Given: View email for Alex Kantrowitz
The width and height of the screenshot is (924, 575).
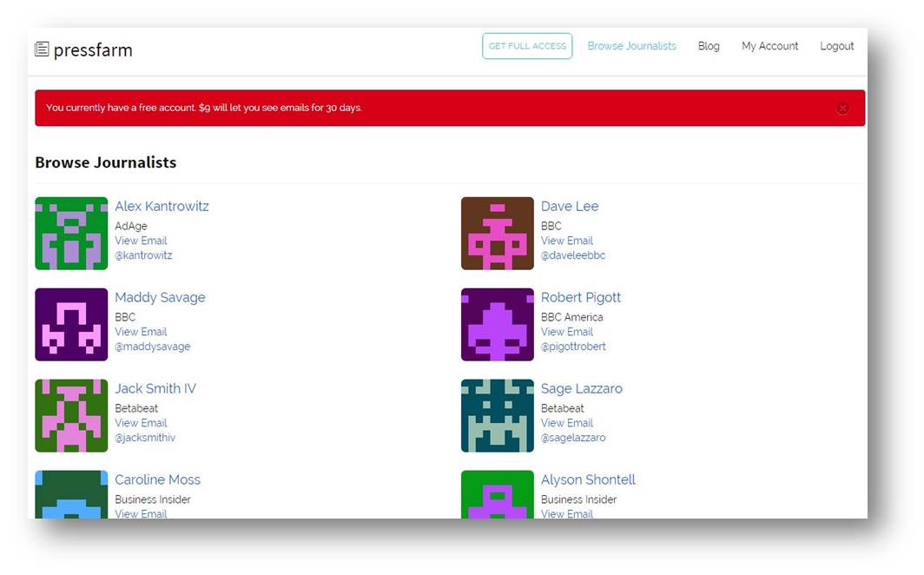Looking at the screenshot, I should (141, 241).
